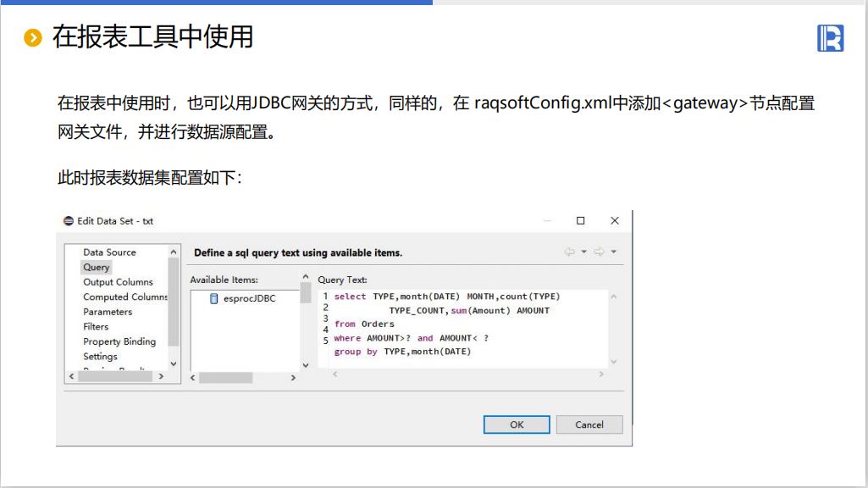Minimize the Edit Data Set dialog
868x488 pixels.
(547, 220)
